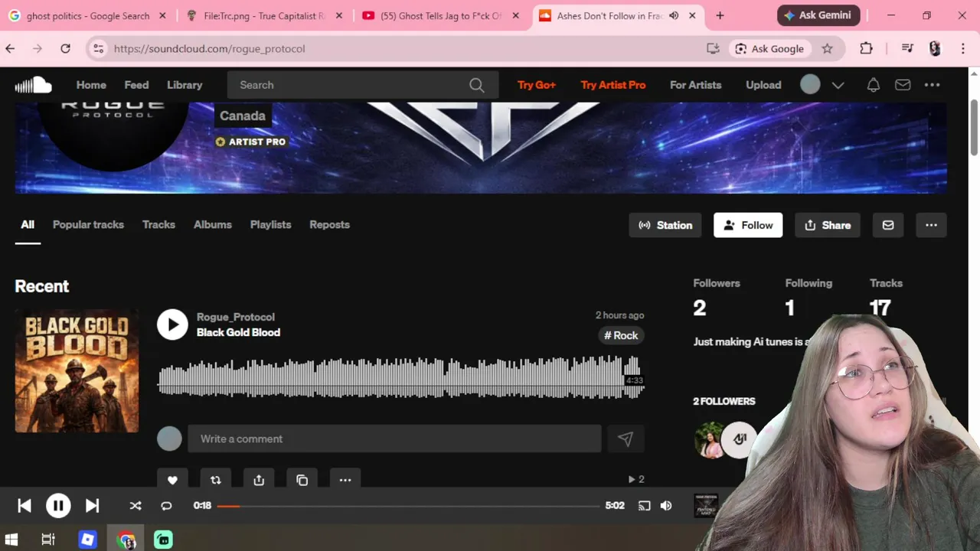Switch to the Tracks tab

pyautogui.click(x=158, y=224)
